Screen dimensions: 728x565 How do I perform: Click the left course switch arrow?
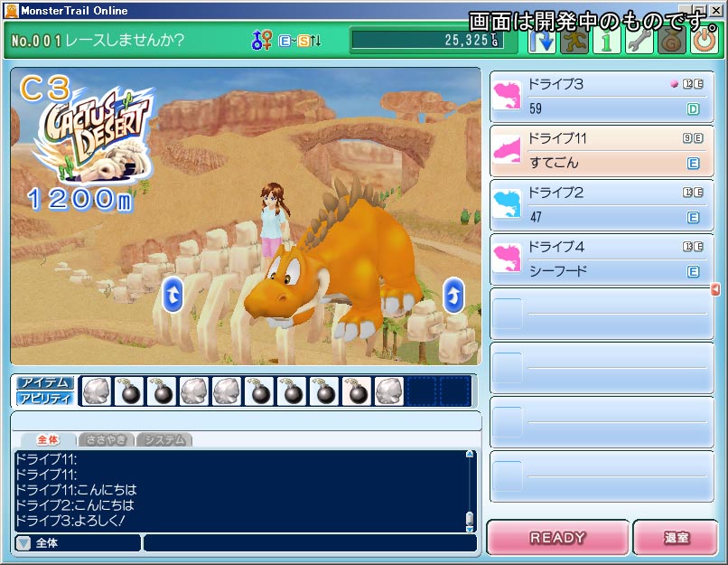coord(173,295)
